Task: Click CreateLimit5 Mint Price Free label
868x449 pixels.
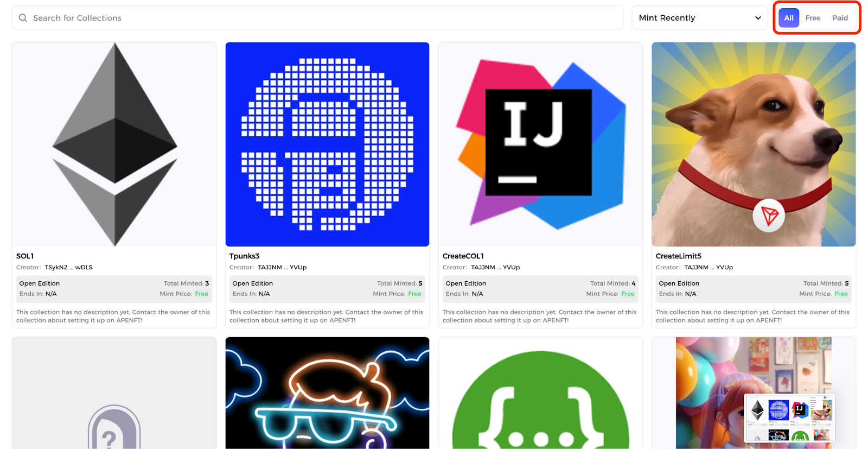Action: point(841,294)
